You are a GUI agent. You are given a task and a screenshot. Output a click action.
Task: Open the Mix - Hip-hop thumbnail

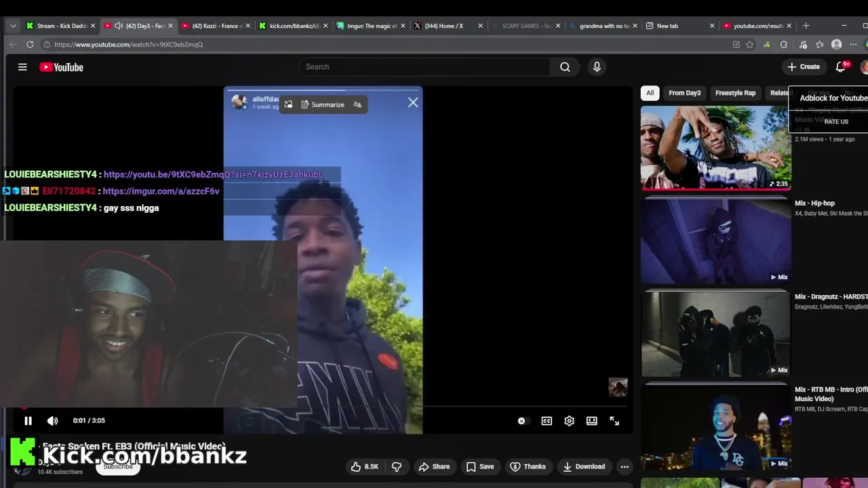715,240
